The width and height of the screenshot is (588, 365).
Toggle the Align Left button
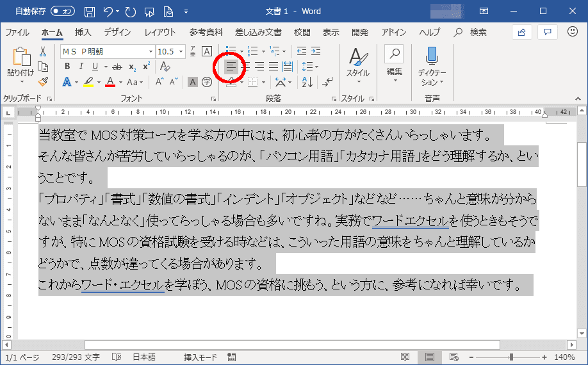[x=231, y=67]
